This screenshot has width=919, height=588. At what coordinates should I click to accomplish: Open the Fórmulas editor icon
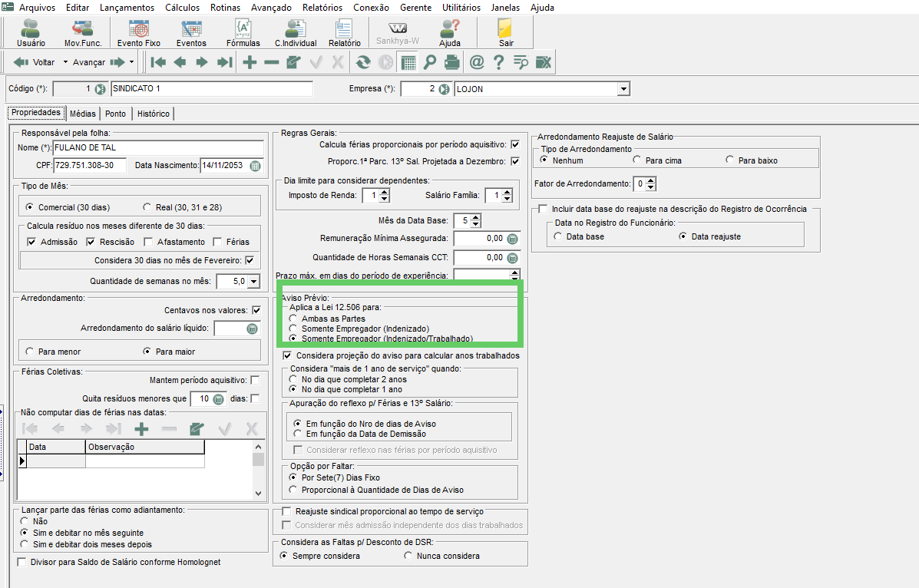click(243, 32)
